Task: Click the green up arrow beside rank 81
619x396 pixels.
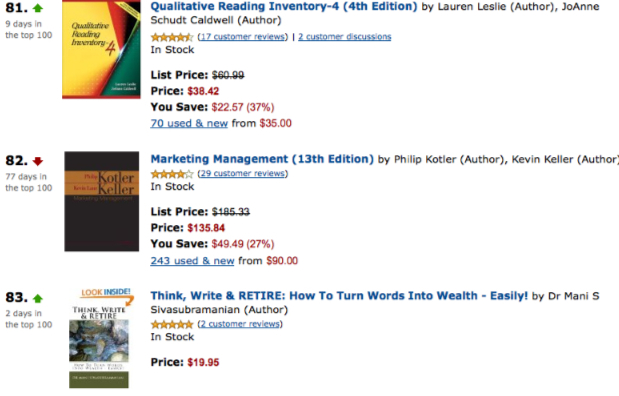Action: 38,8
